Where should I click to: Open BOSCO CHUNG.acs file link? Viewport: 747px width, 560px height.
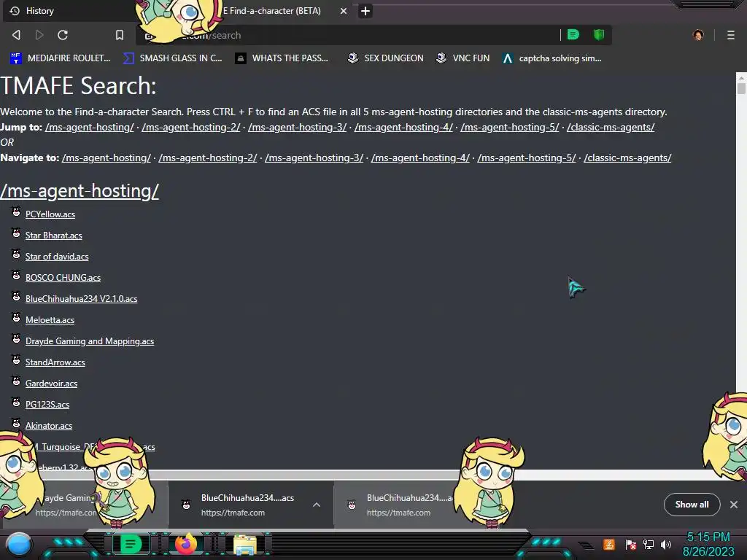[63, 278]
